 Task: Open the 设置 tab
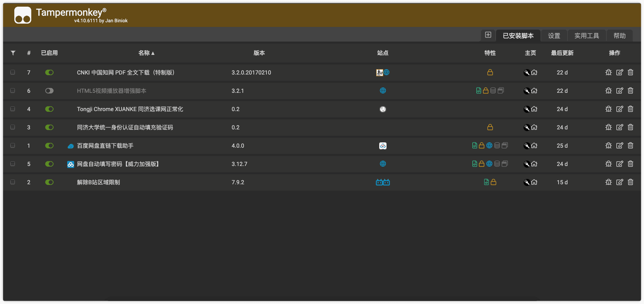pyautogui.click(x=554, y=36)
